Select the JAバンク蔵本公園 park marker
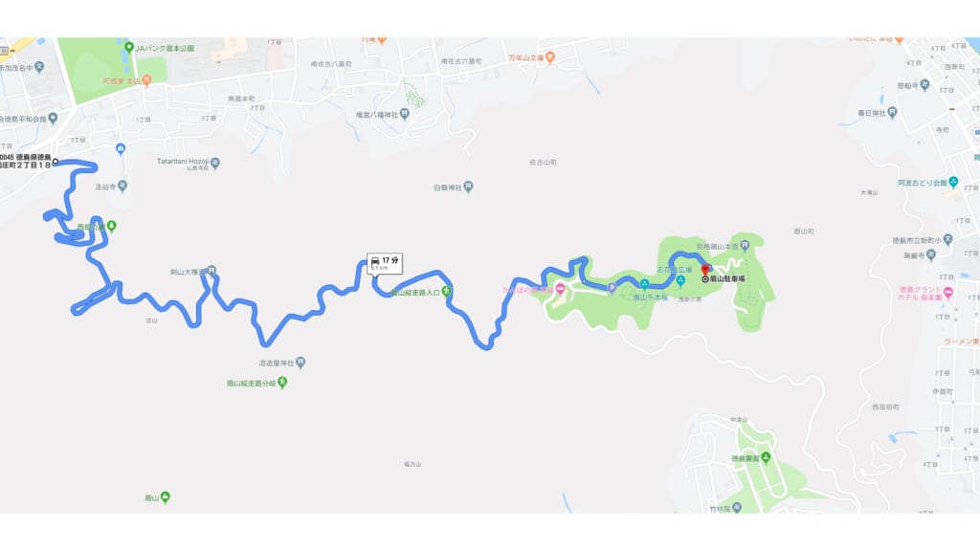980x551 pixels. click(x=129, y=48)
